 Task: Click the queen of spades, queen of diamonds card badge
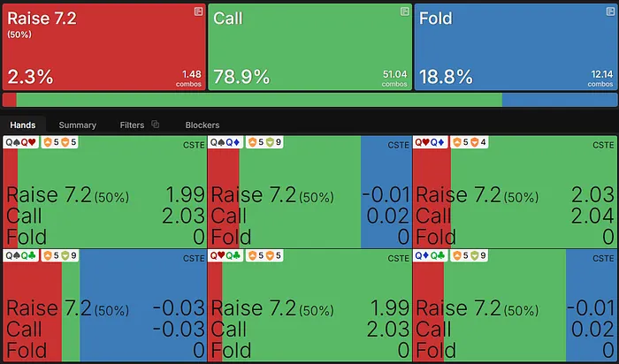pyautogui.click(x=226, y=142)
